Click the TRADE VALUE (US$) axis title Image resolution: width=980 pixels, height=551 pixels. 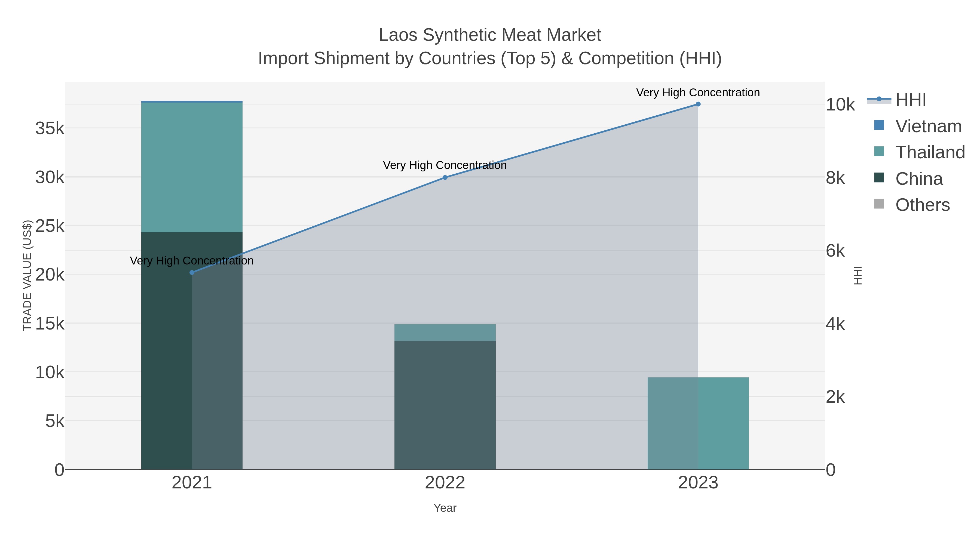pyautogui.click(x=27, y=275)
